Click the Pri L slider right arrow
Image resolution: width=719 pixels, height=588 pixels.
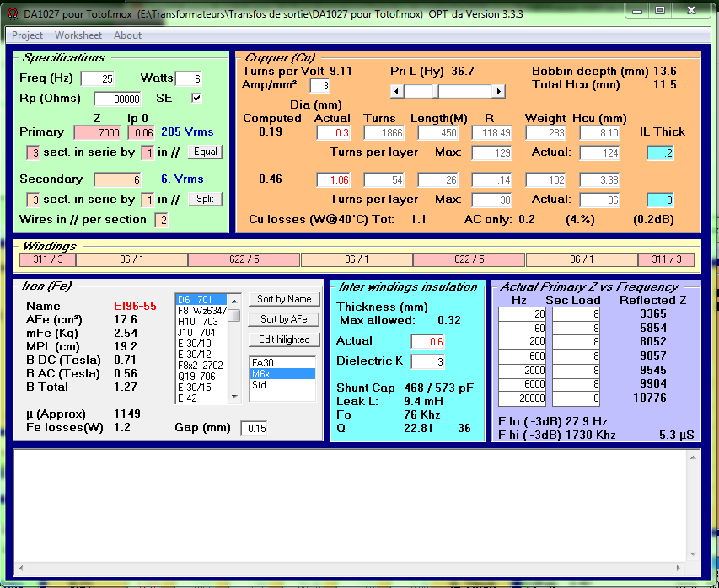click(499, 91)
